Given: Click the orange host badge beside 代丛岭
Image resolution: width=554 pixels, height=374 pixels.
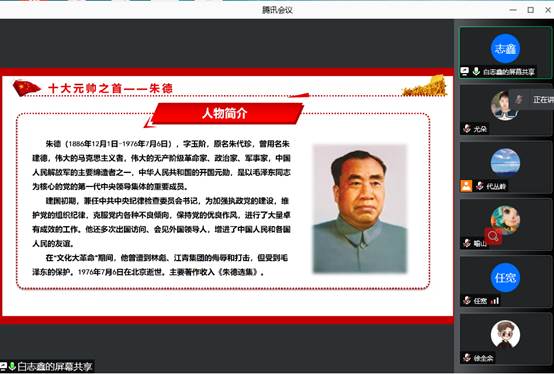Looking at the screenshot, I should [466, 185].
